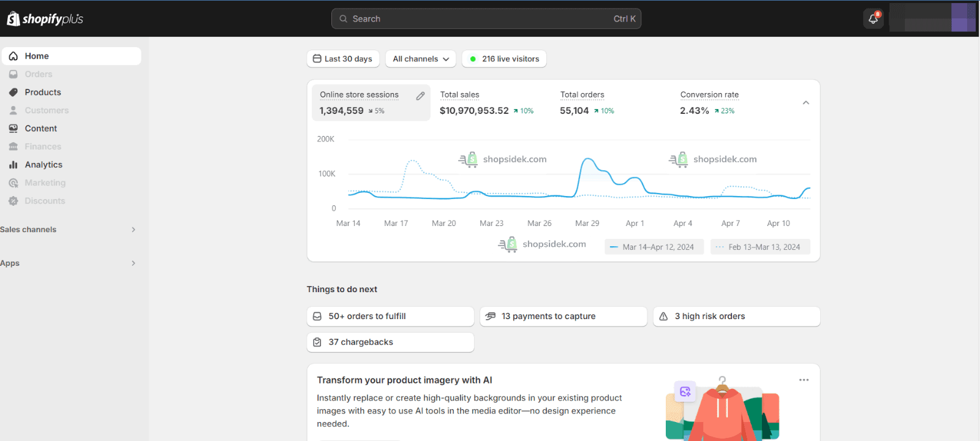Click the Analytics bar chart icon
The width and height of the screenshot is (980, 441).
pos(13,165)
